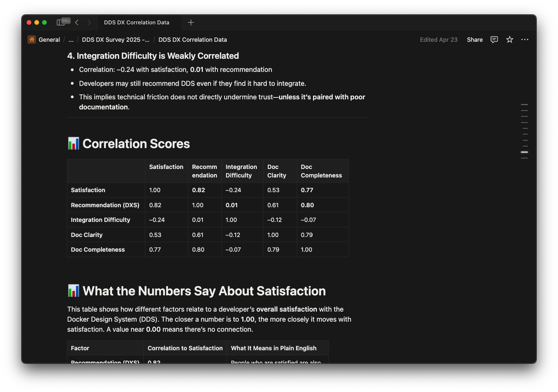Open comments with the speech bubble icon

point(494,39)
